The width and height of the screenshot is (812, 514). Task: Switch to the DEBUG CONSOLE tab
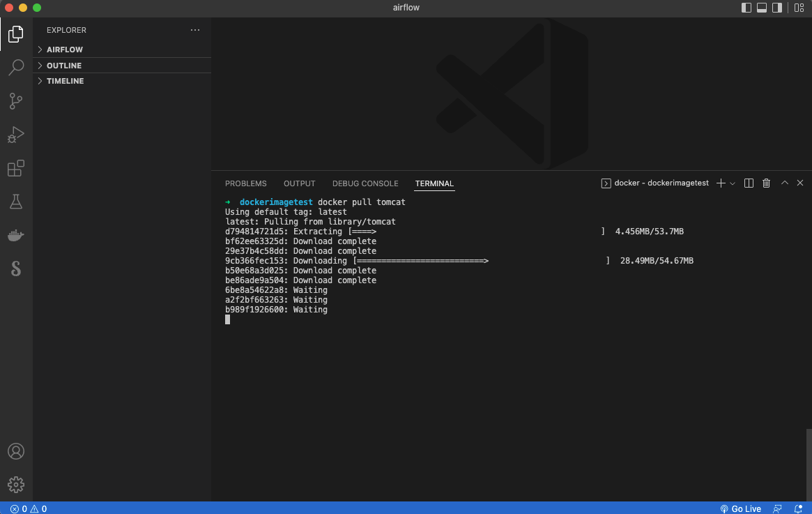tap(365, 183)
